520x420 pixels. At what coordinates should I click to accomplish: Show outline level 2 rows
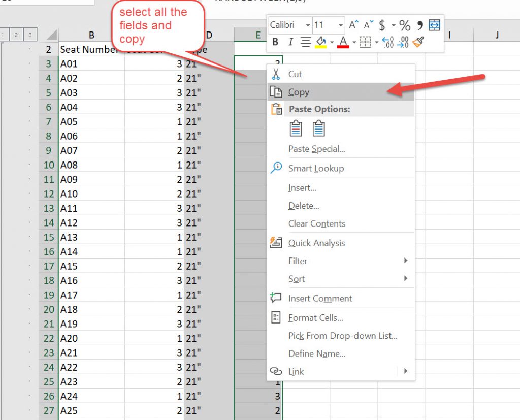[16, 35]
